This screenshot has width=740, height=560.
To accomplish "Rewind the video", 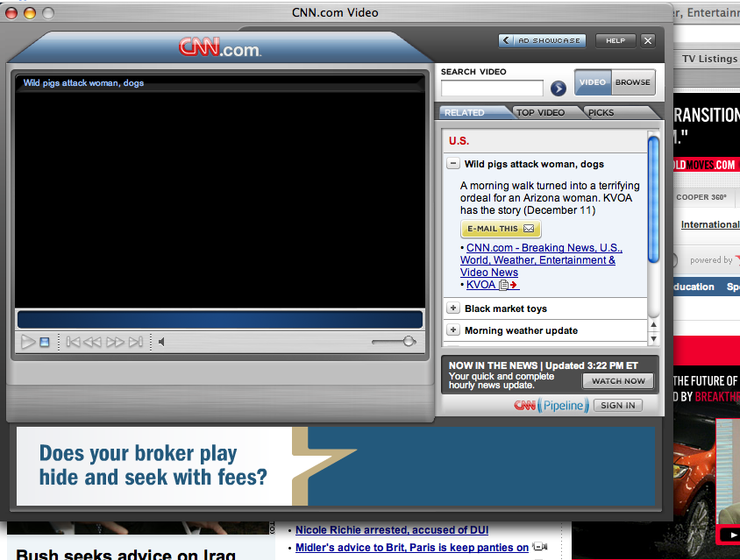I will [93, 342].
